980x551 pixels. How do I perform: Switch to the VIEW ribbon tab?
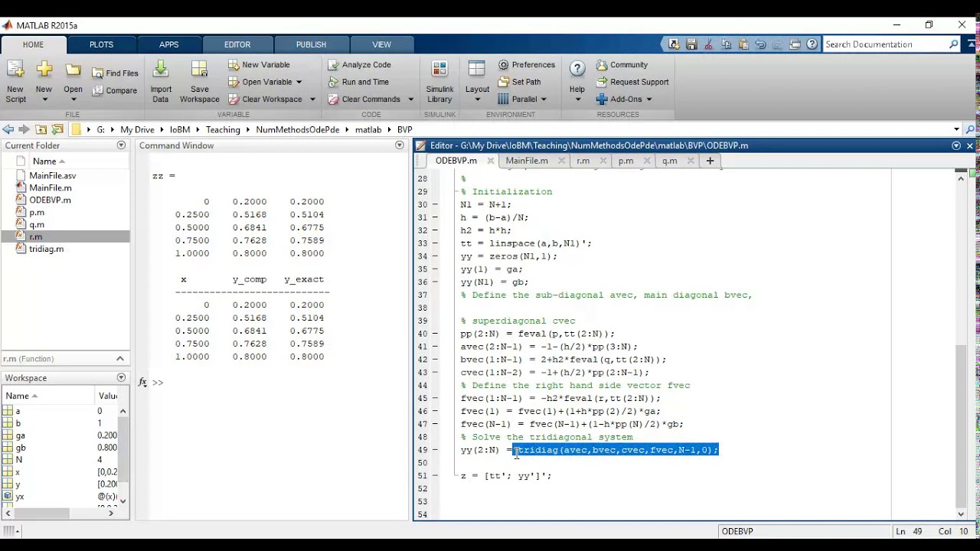[x=381, y=44]
